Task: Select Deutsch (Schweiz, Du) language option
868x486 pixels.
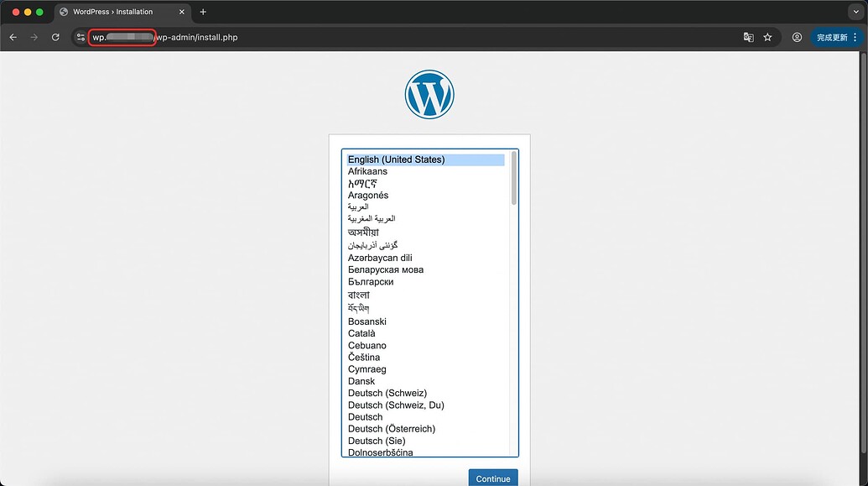Action: pyautogui.click(x=425, y=405)
